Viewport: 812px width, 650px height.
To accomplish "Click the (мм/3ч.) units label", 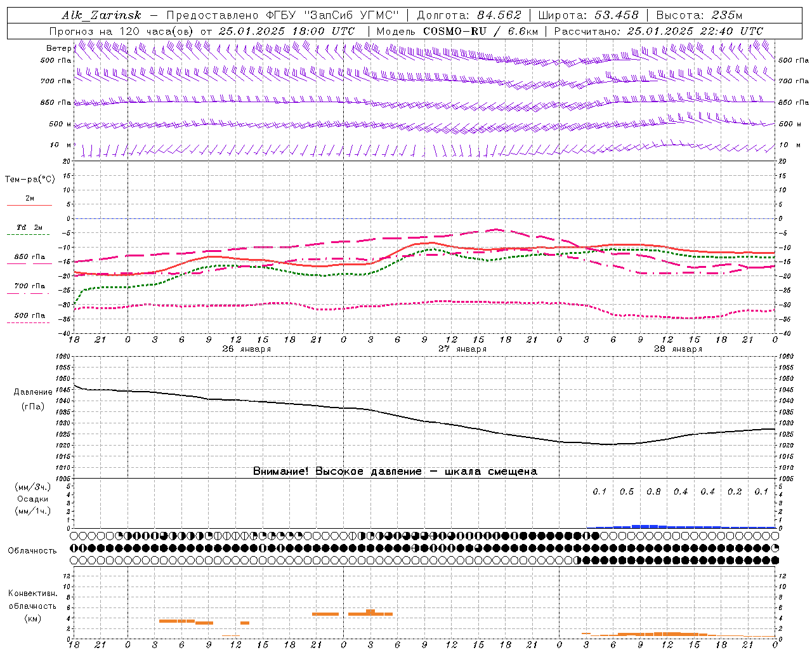I will point(33,487).
